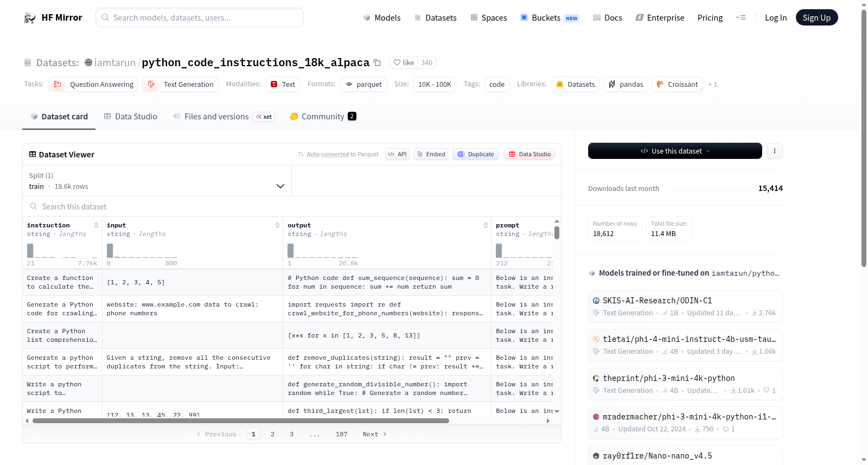Switch to the Community tab

point(323,117)
